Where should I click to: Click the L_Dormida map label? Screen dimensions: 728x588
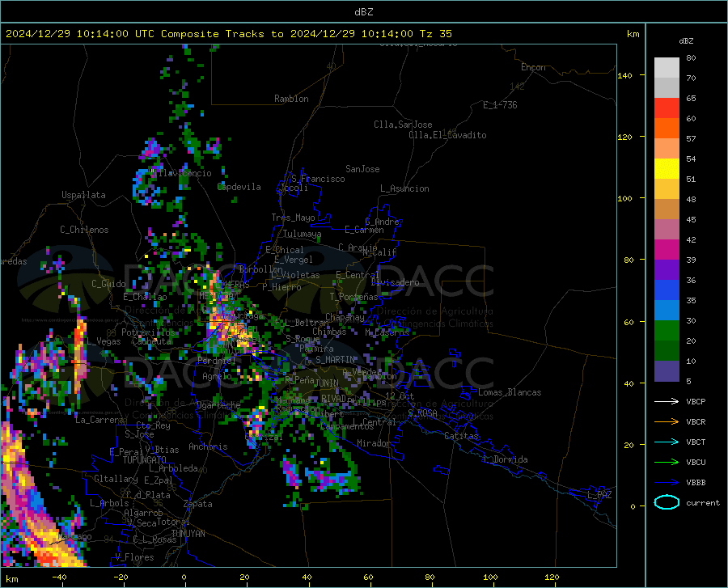pyautogui.click(x=505, y=459)
